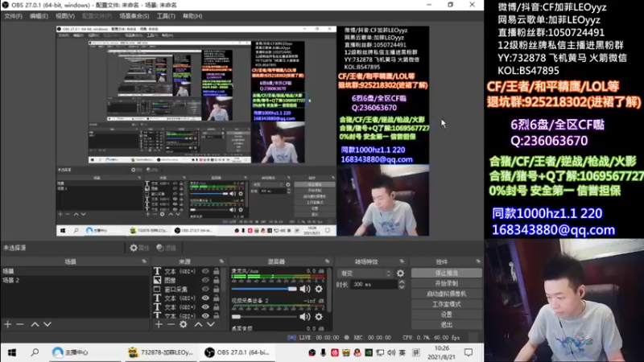Click the CPU: 0.7%, 60.00 fps status

[x=431, y=337]
